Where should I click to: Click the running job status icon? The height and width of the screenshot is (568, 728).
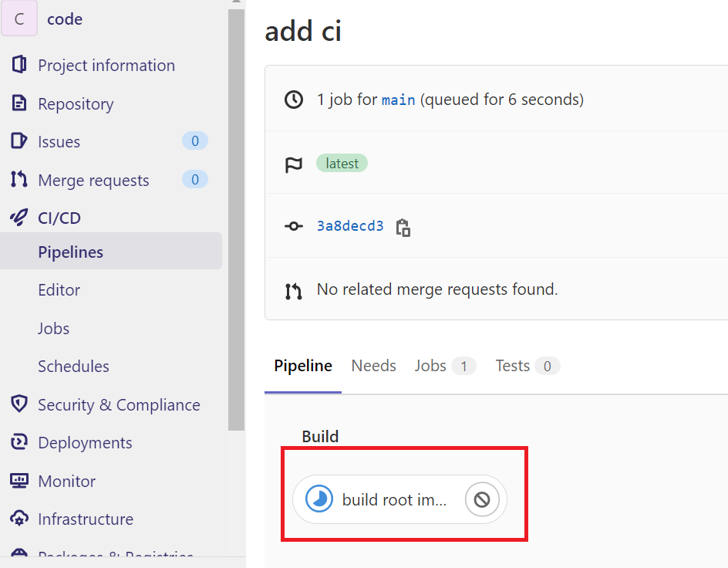[318, 499]
